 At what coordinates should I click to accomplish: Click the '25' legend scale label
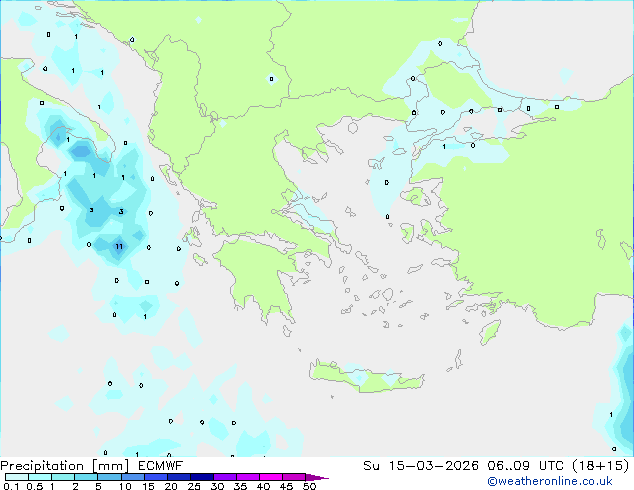[194, 486]
